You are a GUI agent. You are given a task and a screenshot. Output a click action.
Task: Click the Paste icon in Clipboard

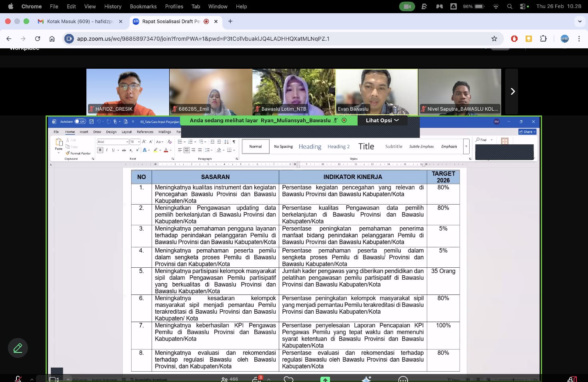(59, 143)
